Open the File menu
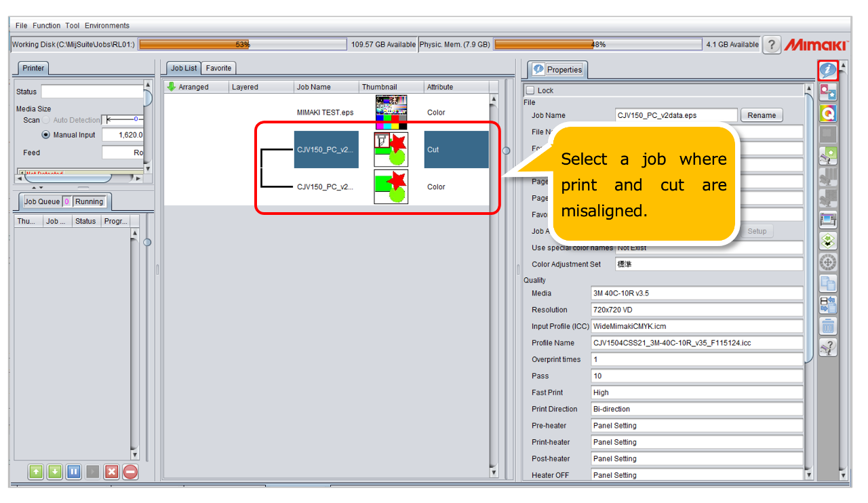The image size is (868, 503). (x=21, y=26)
